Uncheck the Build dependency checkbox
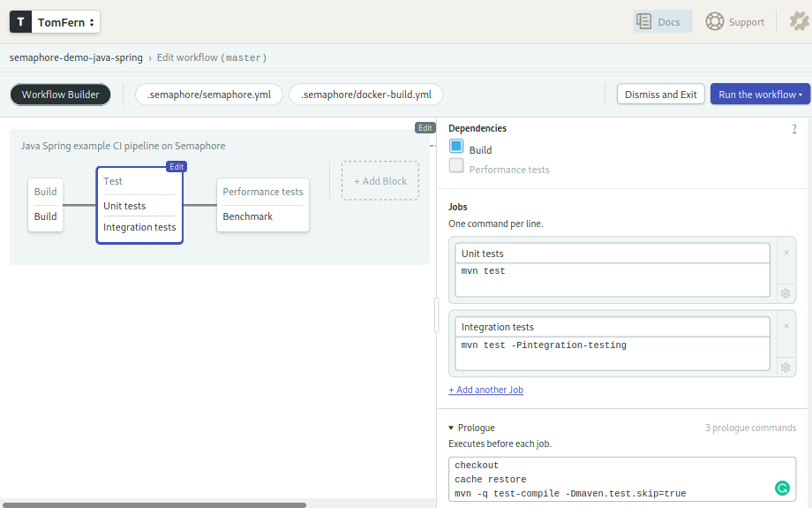Viewport: 812px width, 508px height. [x=456, y=147]
